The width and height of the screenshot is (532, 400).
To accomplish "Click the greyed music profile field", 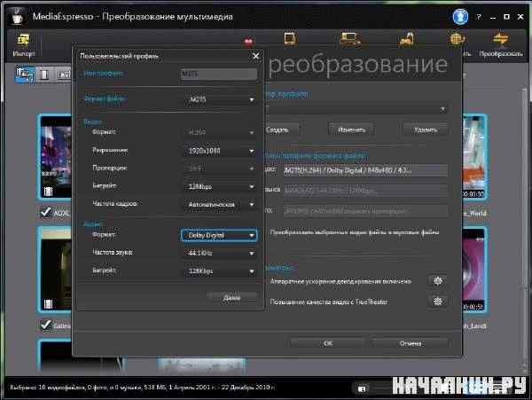I will 365,191.
